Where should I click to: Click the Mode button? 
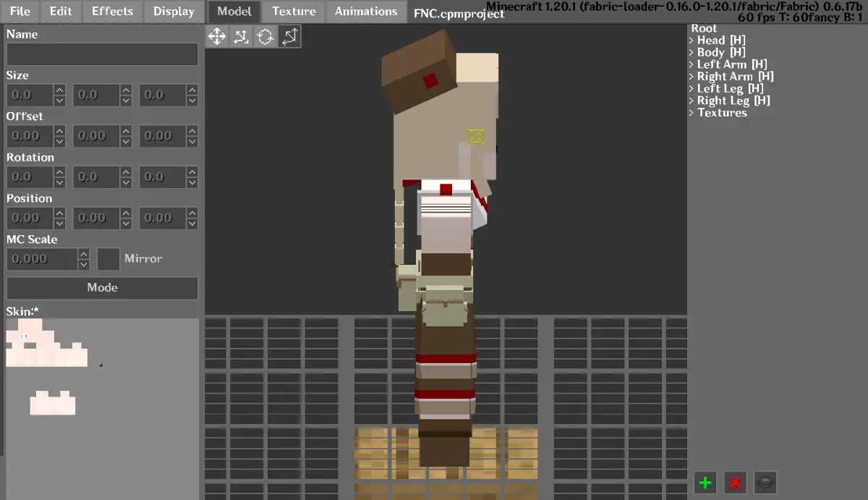point(102,288)
